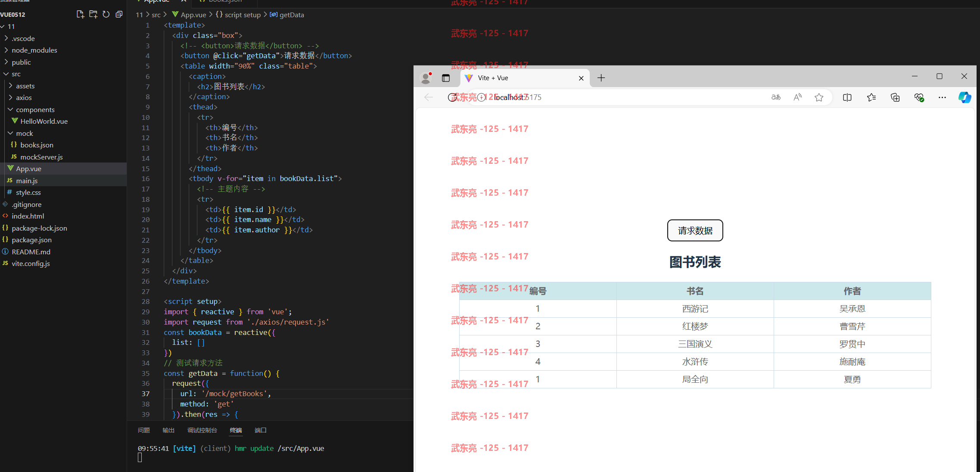
Task: Add page to favorites star
Action: 819,97
